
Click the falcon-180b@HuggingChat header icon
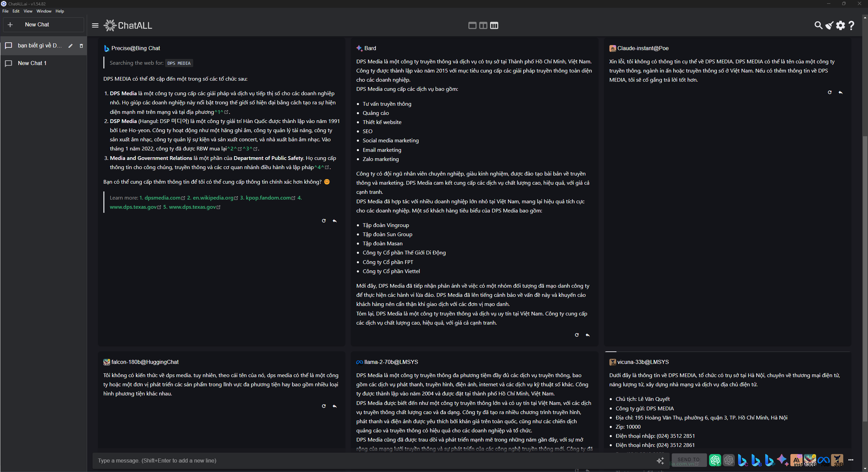pos(106,362)
